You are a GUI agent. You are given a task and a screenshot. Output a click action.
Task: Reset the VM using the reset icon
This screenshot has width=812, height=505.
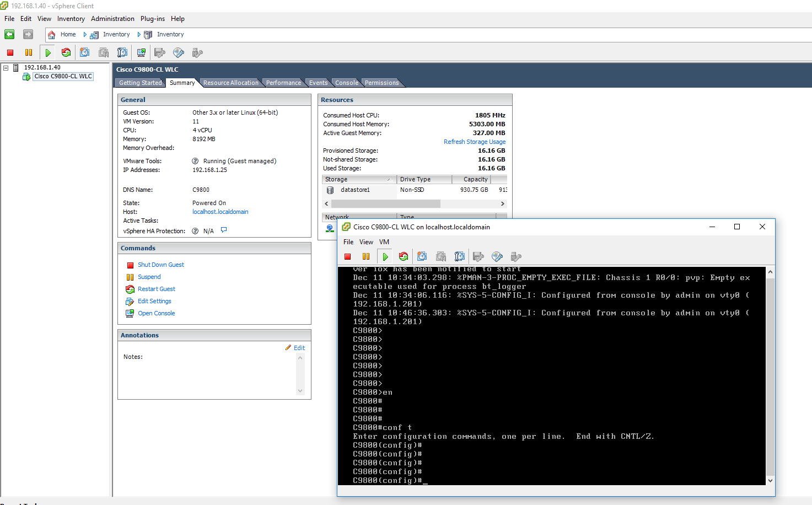coord(66,52)
